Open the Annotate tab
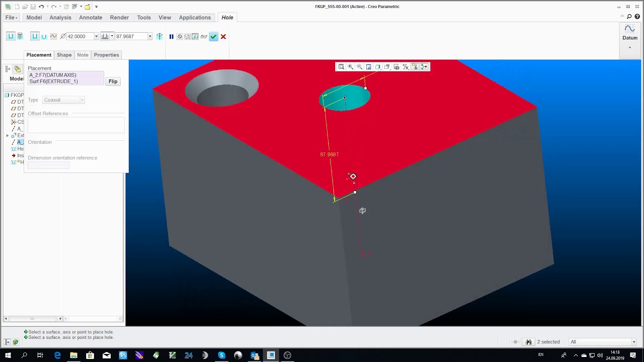Viewport: 644px width, 362px height. pyautogui.click(x=91, y=18)
